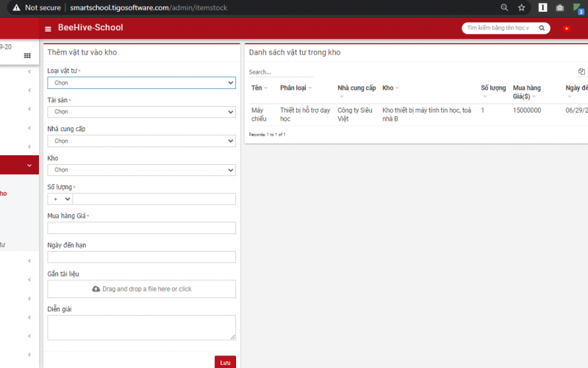The width and height of the screenshot is (588, 368).
Task: Click the Vietnam flag language icon
Action: click(566, 29)
